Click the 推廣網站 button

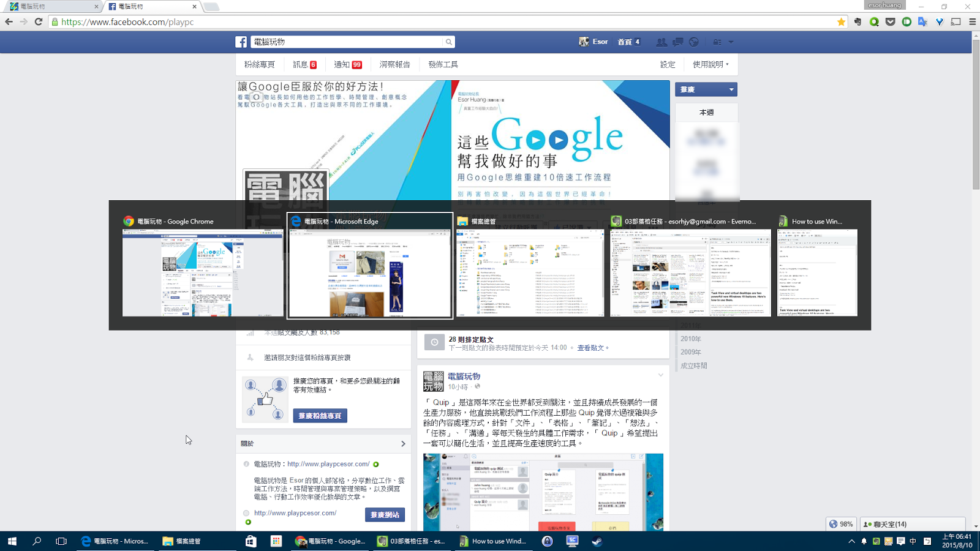[x=385, y=515]
